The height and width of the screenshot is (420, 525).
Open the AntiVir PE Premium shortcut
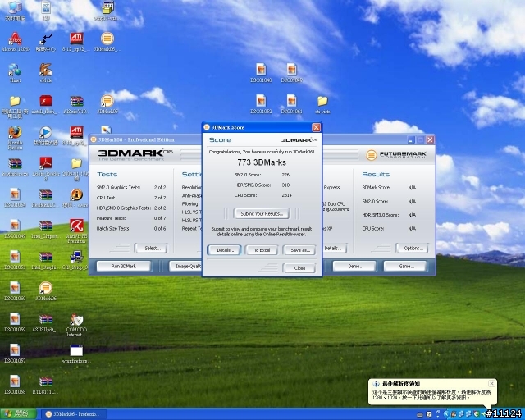pyautogui.click(x=76, y=231)
